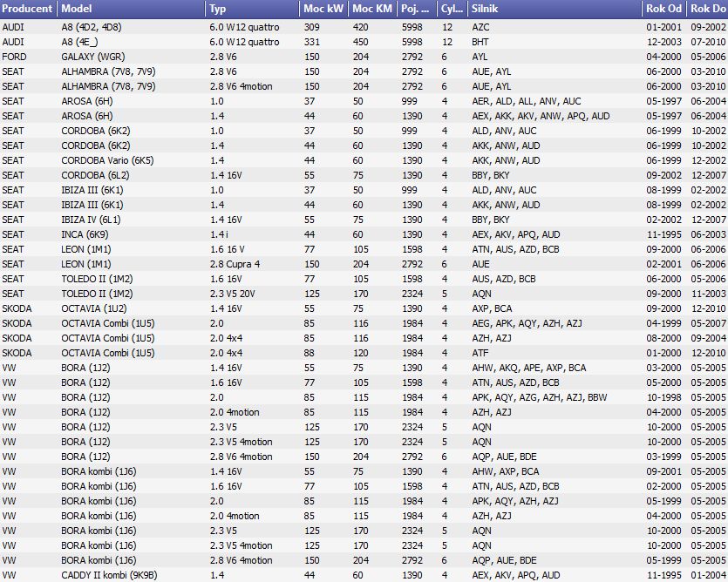This screenshot has height=582, width=728.
Task: Click the 309 kW power value
Action: (312, 27)
